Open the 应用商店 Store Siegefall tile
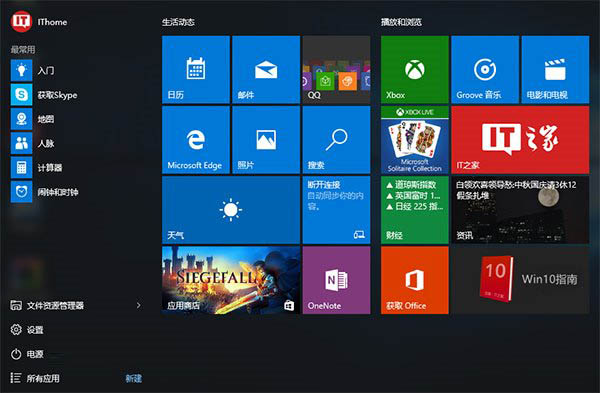The width and height of the screenshot is (600, 393). click(x=231, y=280)
